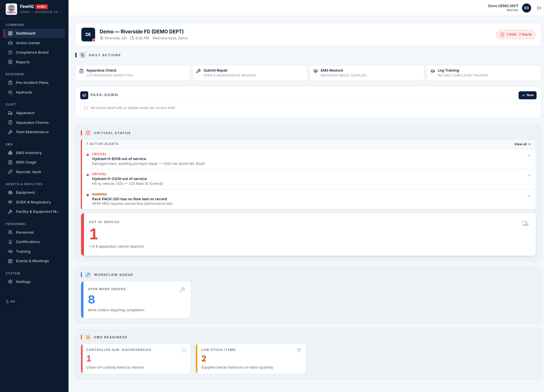Click the Certifications ribbon icon
Image resolution: width=544 pixels, height=392 pixels.
10,242
